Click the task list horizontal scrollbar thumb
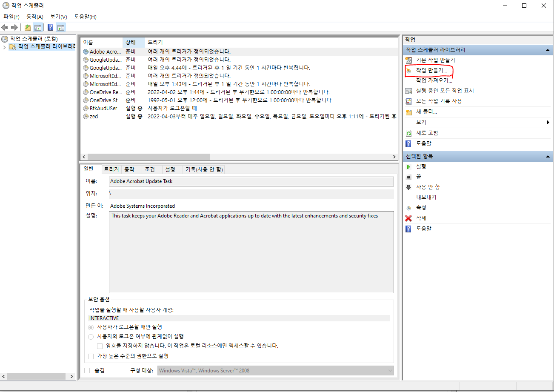This screenshot has width=554, height=392. coord(148,157)
